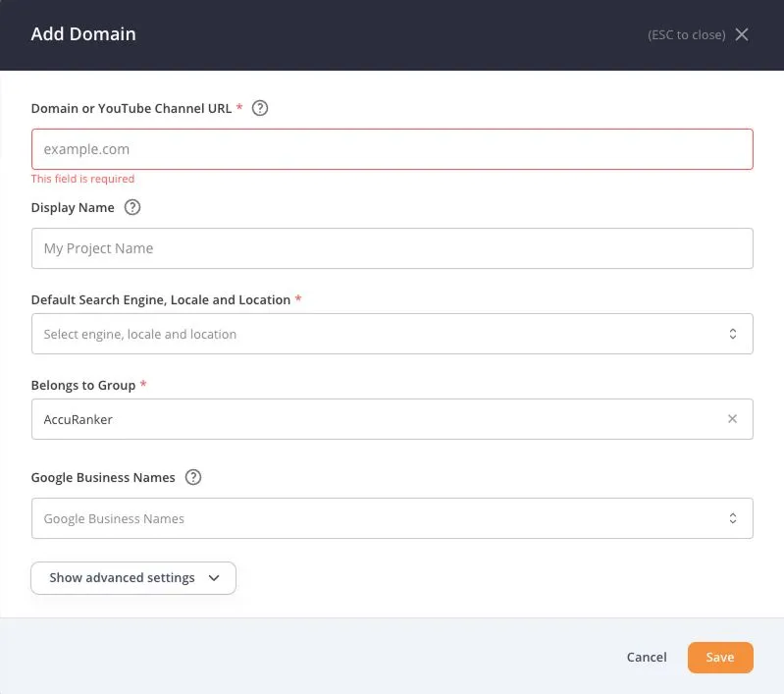Viewport: 784px width, 694px height.
Task: Open the Display Name help tooltip icon
Action: click(132, 207)
